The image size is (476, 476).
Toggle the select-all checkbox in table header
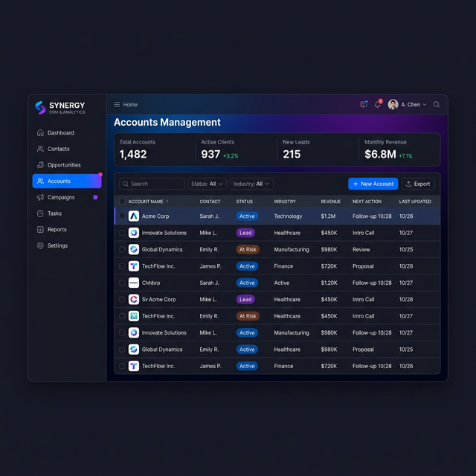[122, 202]
